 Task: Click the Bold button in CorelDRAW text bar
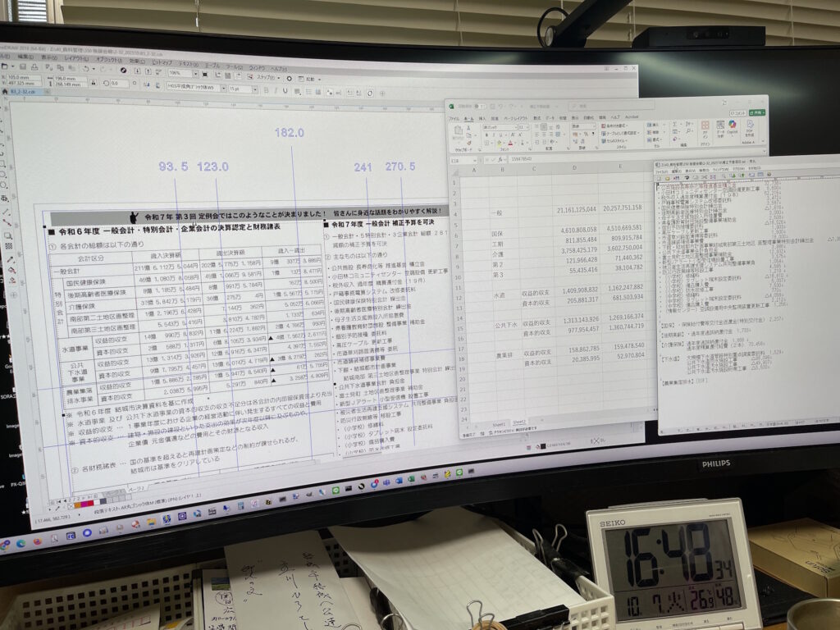[266, 89]
